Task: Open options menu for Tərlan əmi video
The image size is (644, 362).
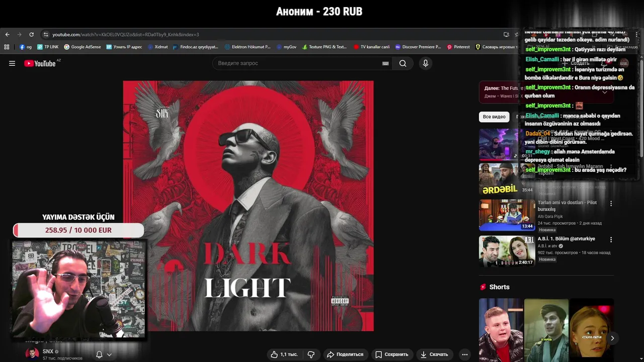Action: [611, 204]
